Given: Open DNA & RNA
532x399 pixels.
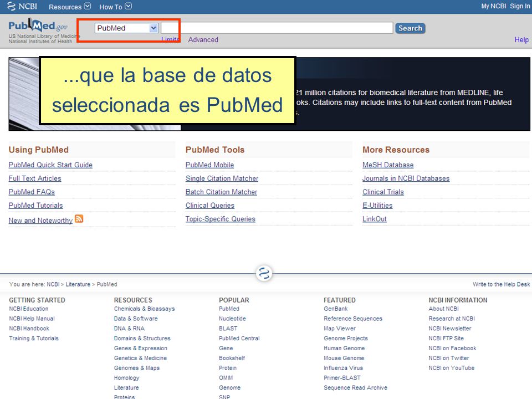Looking at the screenshot, I should [129, 329].
